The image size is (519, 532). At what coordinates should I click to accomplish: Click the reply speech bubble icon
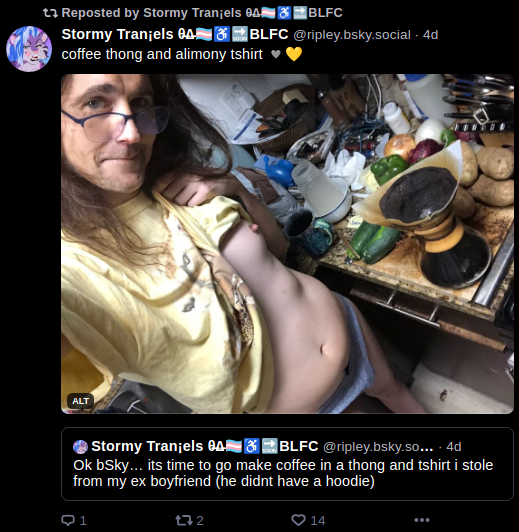68,520
